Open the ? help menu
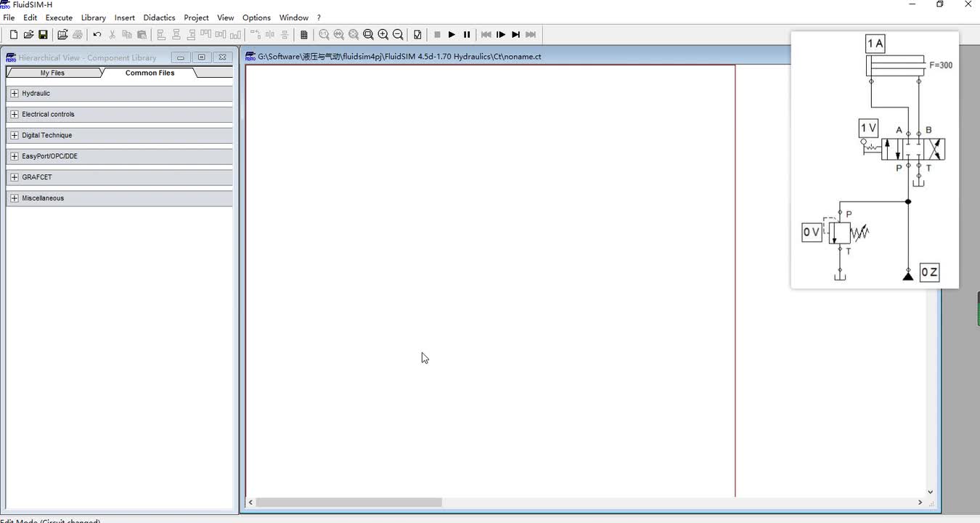Viewport: 980px width, 523px height. click(319, 17)
